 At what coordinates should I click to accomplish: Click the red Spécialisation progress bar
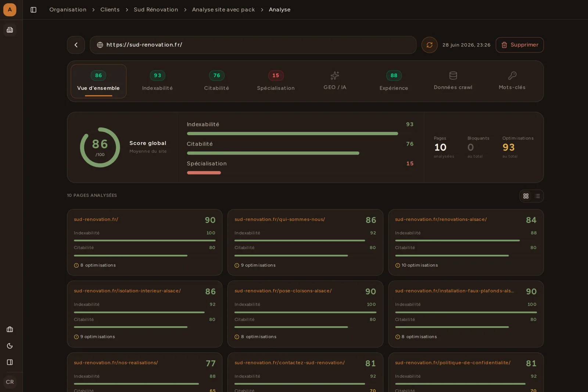pos(204,173)
